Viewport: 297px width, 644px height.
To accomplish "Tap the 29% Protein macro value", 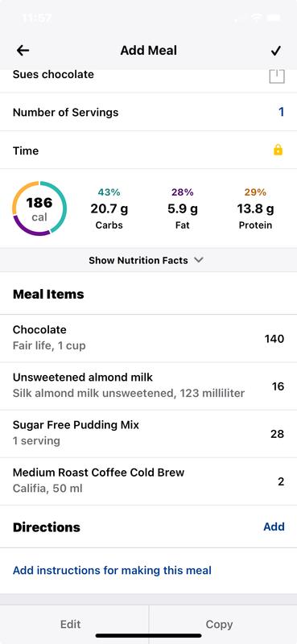I will [x=255, y=208].
